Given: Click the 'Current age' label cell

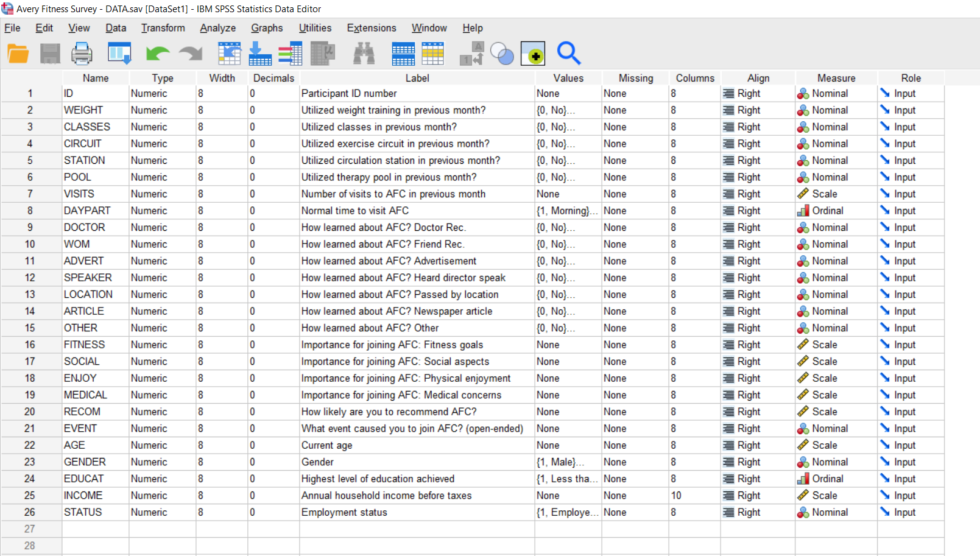Looking at the screenshot, I should 417,445.
